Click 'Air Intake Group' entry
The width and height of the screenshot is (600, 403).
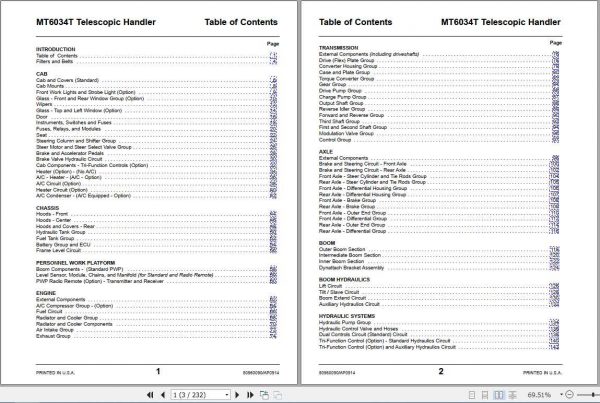pos(55,330)
